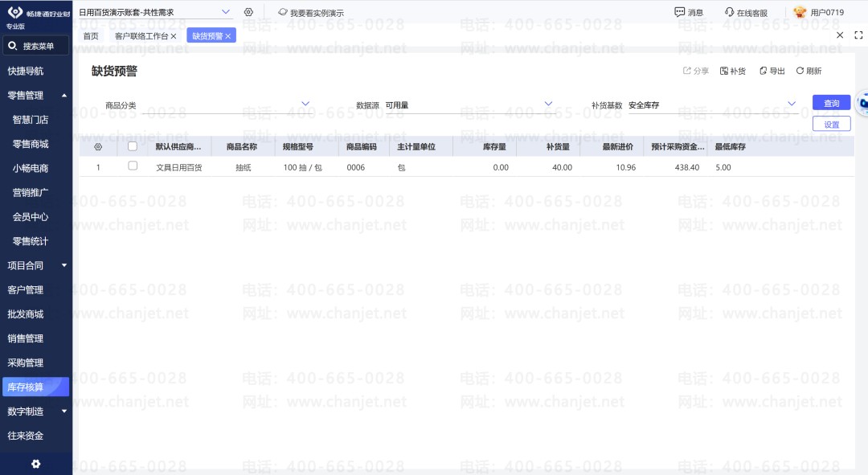Viewport: 868px width, 475px height.
Task: Switch to the 首页 tab
Action: tap(91, 36)
